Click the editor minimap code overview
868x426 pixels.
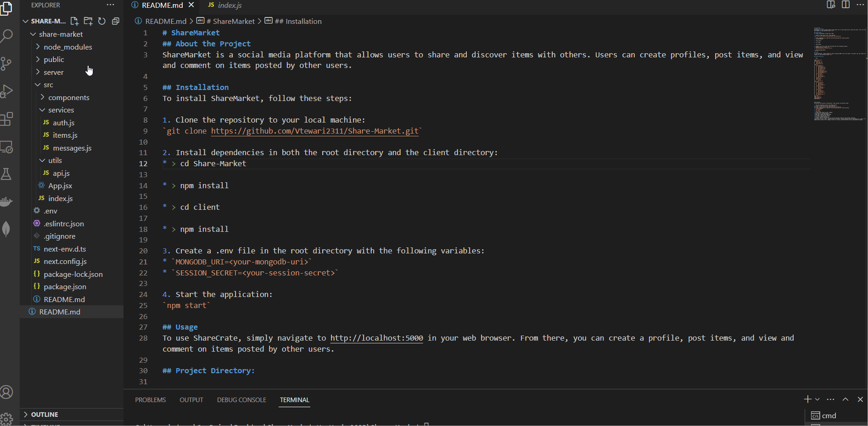[840, 73]
